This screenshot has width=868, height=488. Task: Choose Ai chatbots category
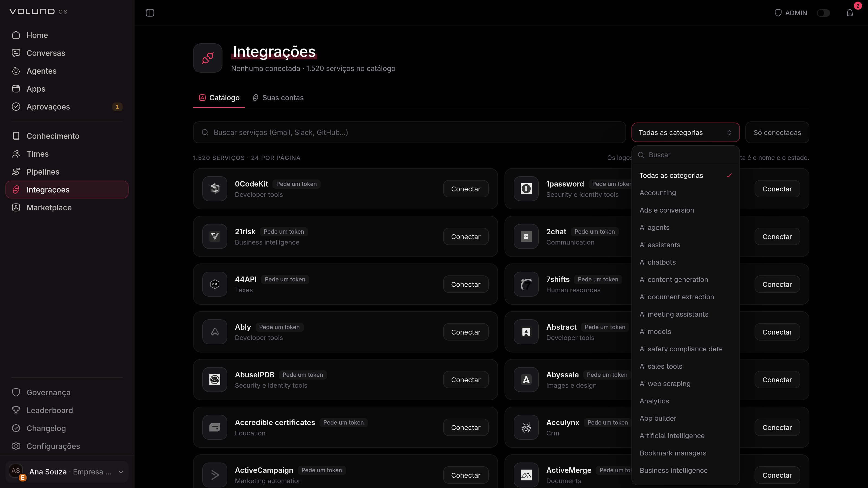[685, 262]
